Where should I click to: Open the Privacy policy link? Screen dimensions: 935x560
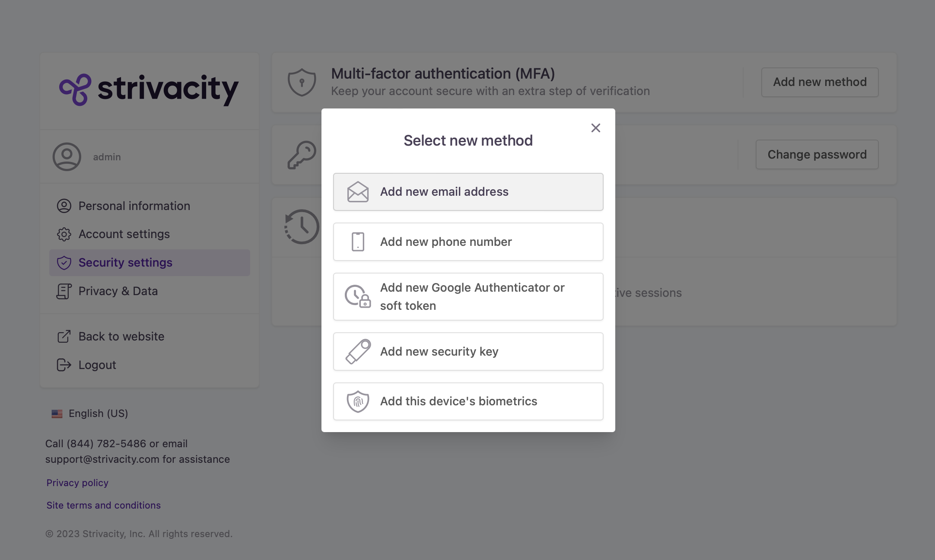(77, 483)
